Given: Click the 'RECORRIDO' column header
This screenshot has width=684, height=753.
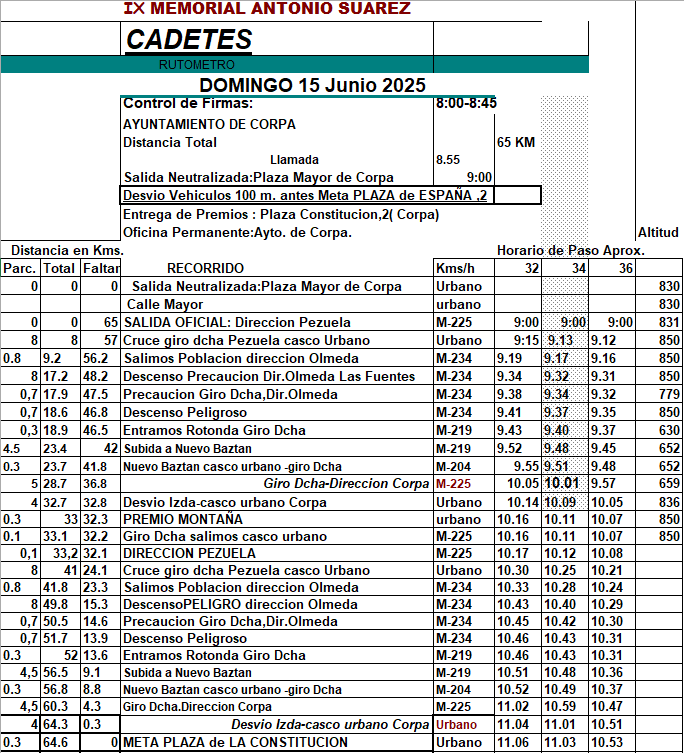Looking at the screenshot, I should coord(206,268).
